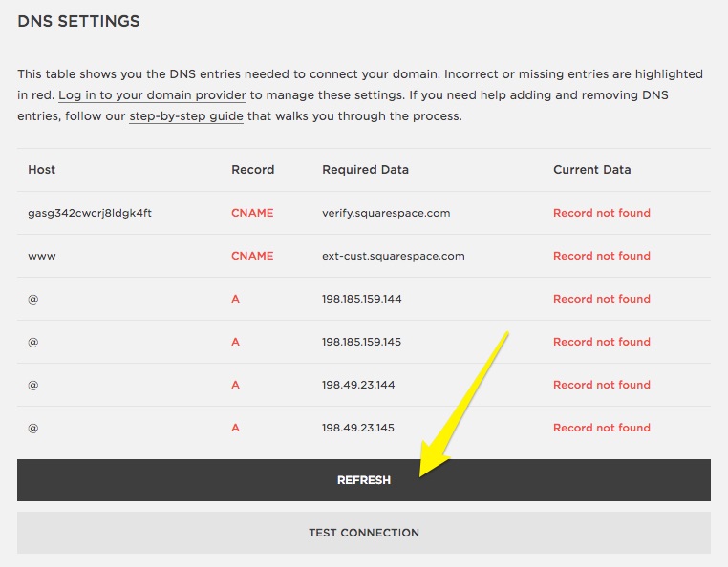Click the CNAME label in the www row

[252, 256]
